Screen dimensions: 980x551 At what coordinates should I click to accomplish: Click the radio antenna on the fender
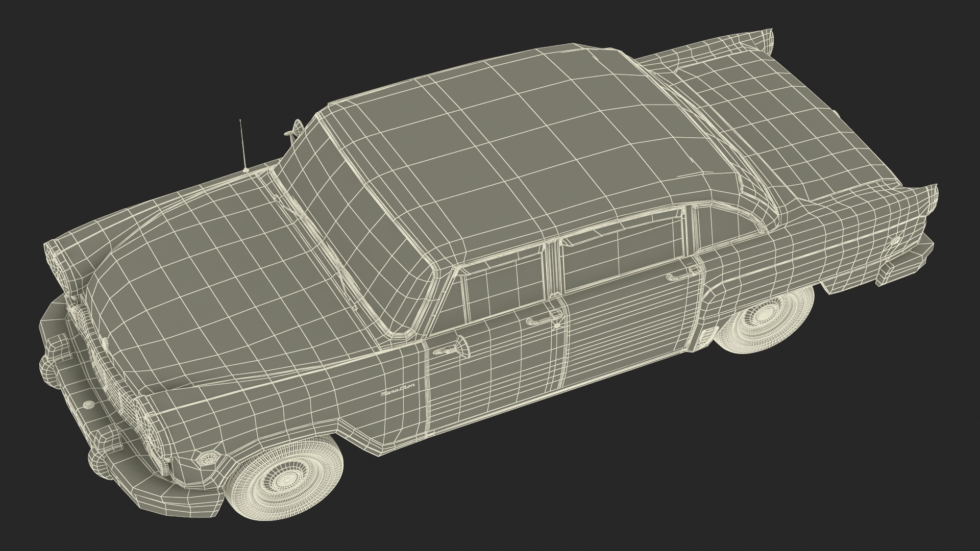pos(243,145)
